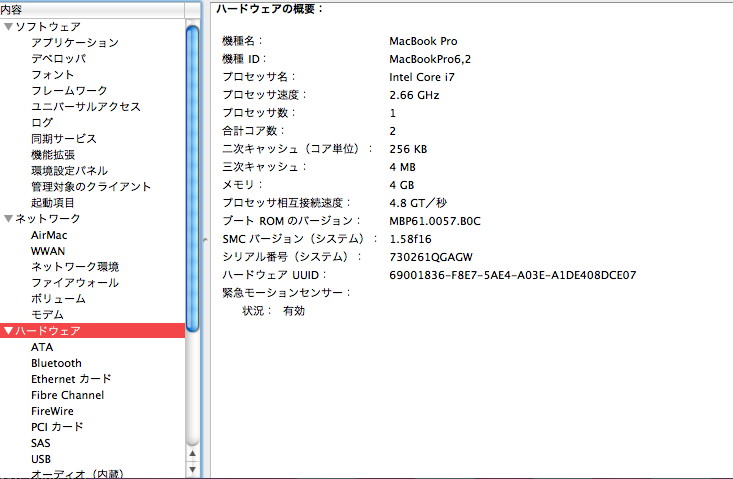Click the serial number 730261QGAGW
Viewport: 733px width, 479px height.
431,257
